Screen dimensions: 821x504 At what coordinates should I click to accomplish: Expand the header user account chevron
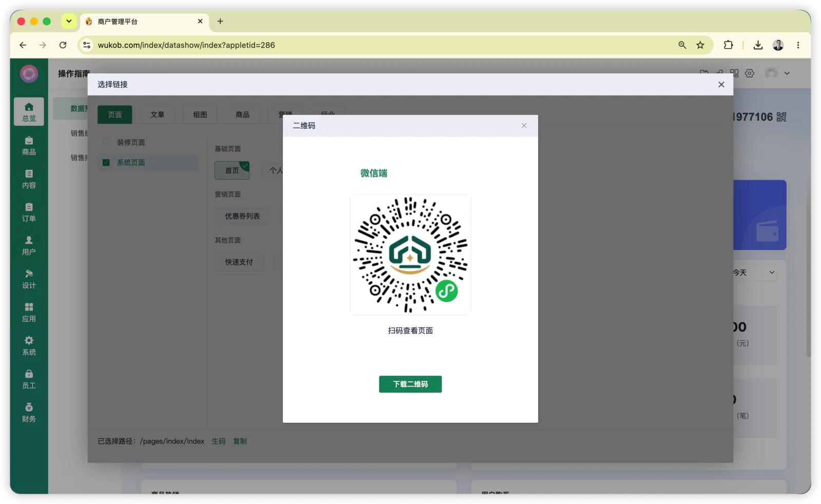tap(787, 73)
